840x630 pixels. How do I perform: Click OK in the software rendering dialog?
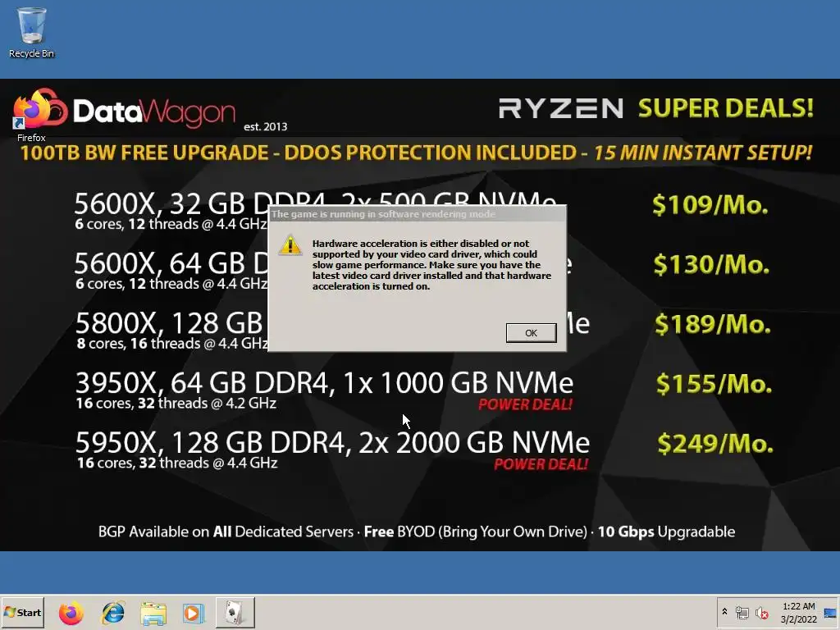click(x=531, y=333)
